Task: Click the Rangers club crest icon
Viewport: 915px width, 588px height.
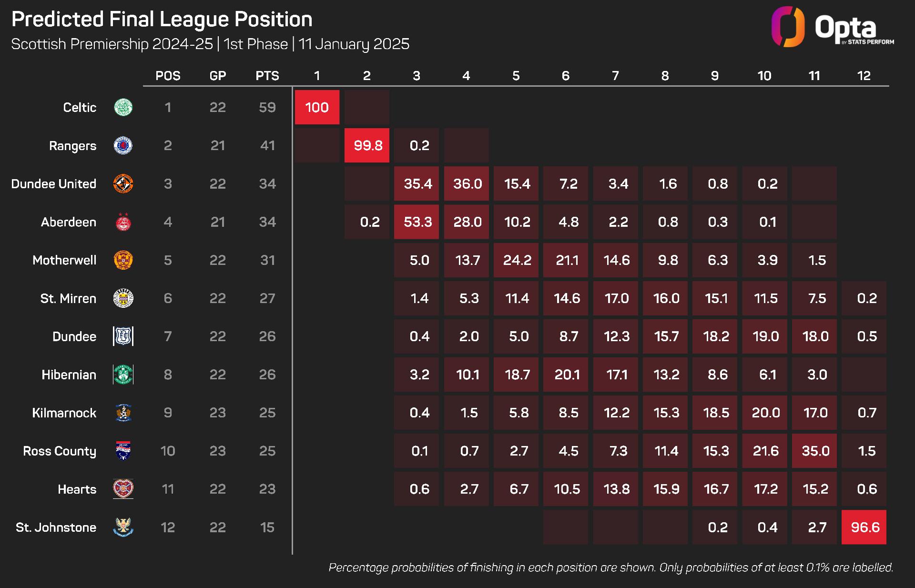Action: pos(123,145)
